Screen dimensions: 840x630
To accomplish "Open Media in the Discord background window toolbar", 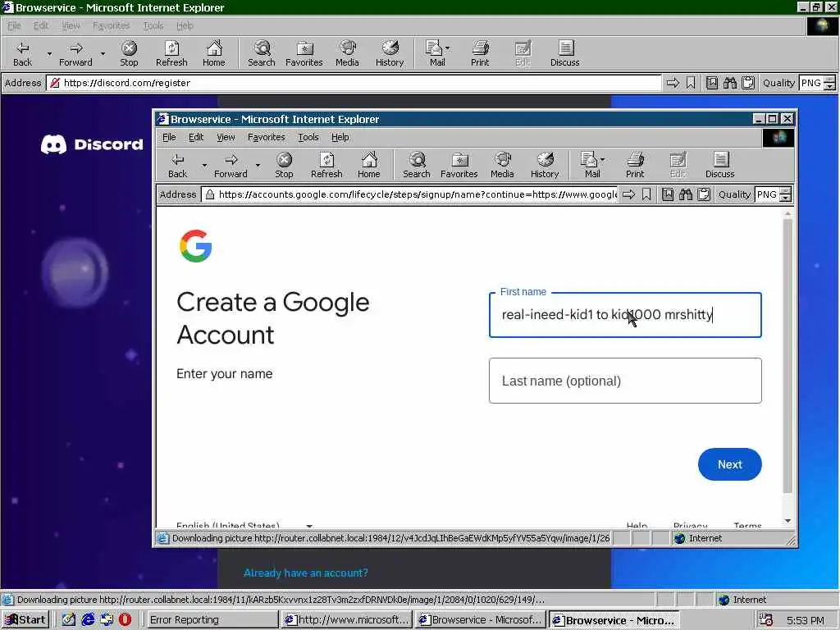I will [x=347, y=53].
